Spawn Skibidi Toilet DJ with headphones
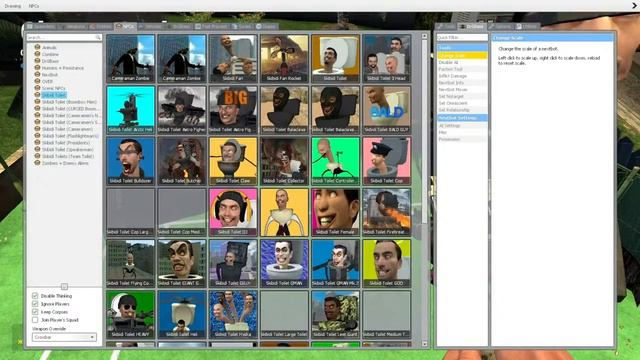Screen dimensions: 640x360 click(x=233, y=212)
